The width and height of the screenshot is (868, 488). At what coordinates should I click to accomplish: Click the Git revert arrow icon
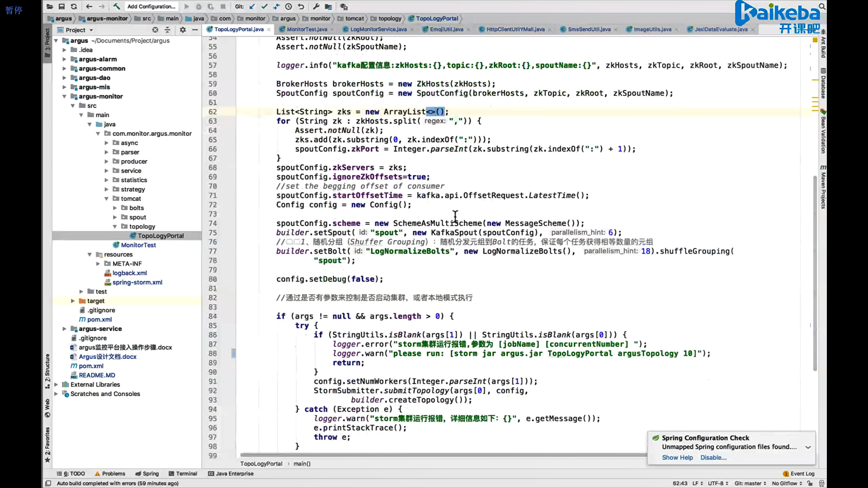pos(301,6)
